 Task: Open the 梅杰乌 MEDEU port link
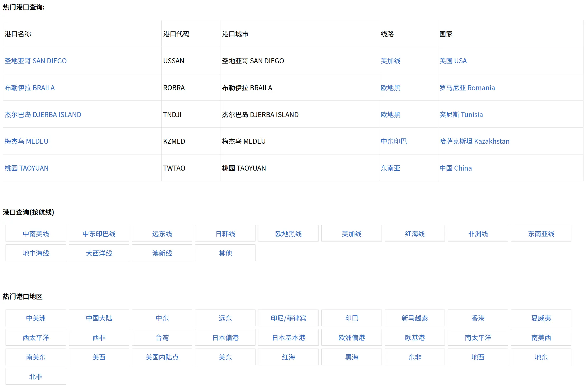click(x=26, y=141)
